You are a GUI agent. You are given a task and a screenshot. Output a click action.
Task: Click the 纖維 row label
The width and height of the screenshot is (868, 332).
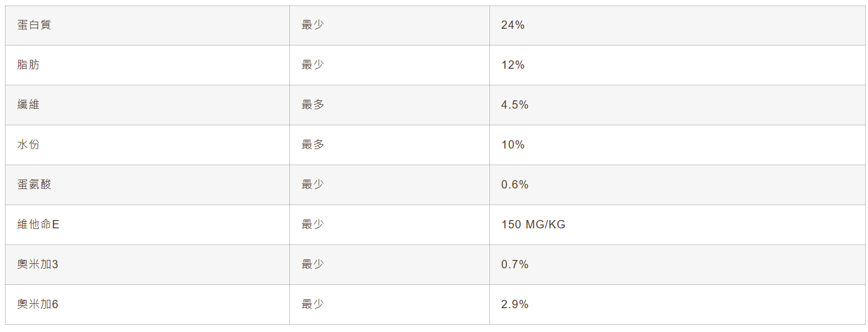tap(28, 105)
